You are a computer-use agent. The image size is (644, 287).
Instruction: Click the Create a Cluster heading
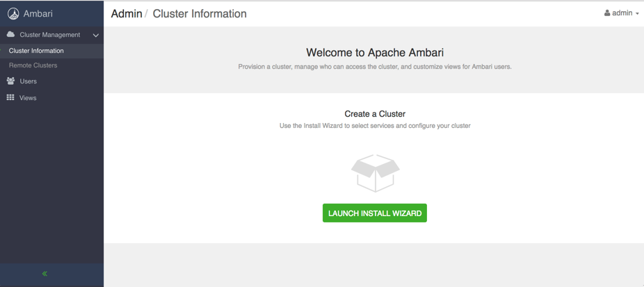(375, 114)
